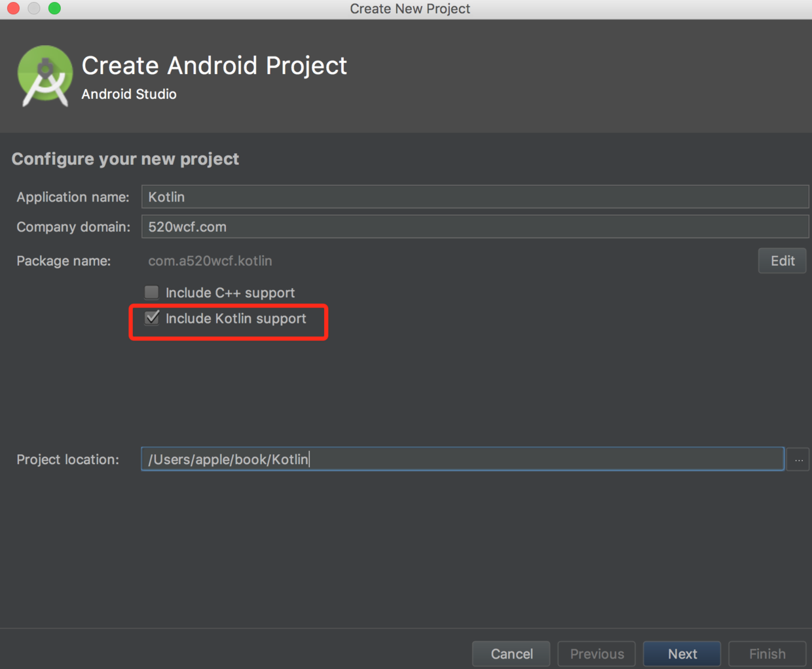
Task: Click the 'Create Android Project' title text
Action: 214,65
